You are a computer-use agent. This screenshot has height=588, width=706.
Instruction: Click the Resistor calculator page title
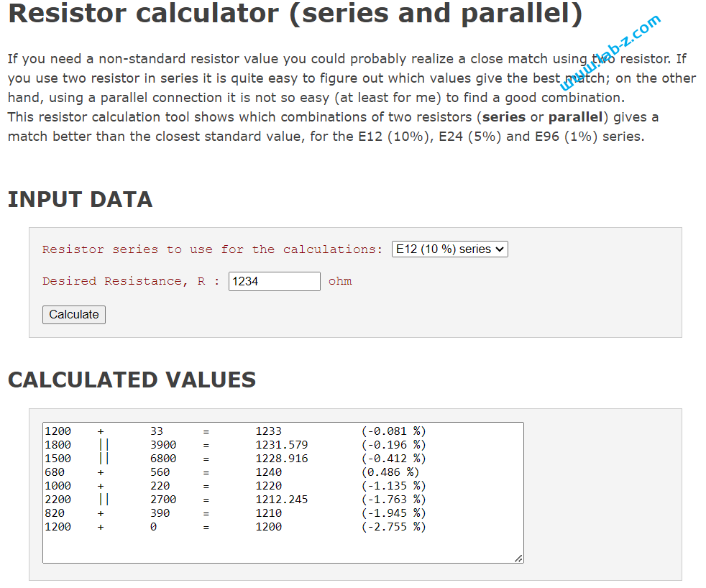point(295,14)
